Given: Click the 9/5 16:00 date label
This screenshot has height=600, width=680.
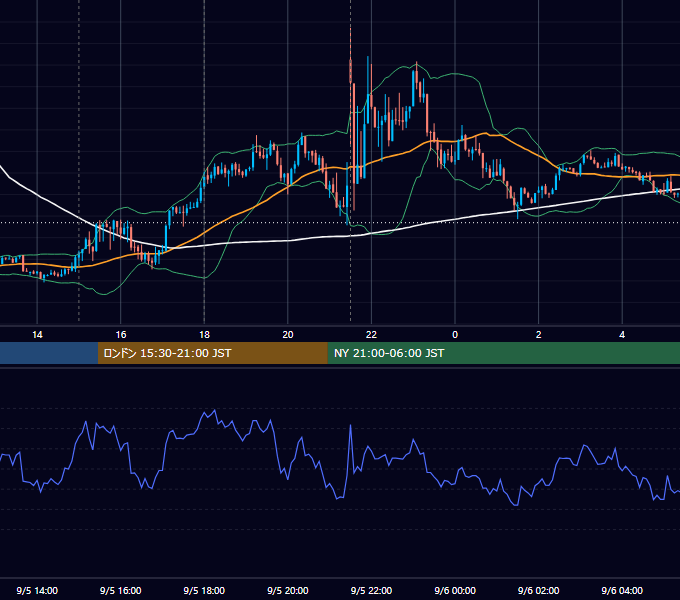Looking at the screenshot, I should 121,590.
